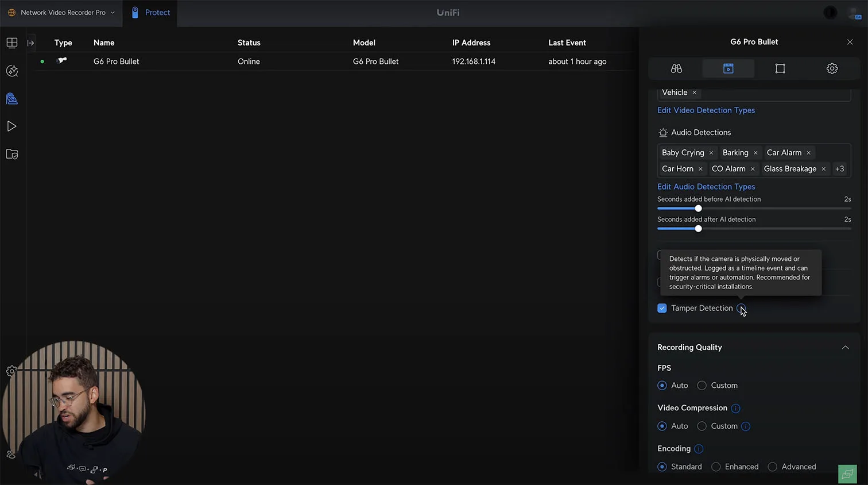Remove the Car Alarm tag

pos(808,153)
